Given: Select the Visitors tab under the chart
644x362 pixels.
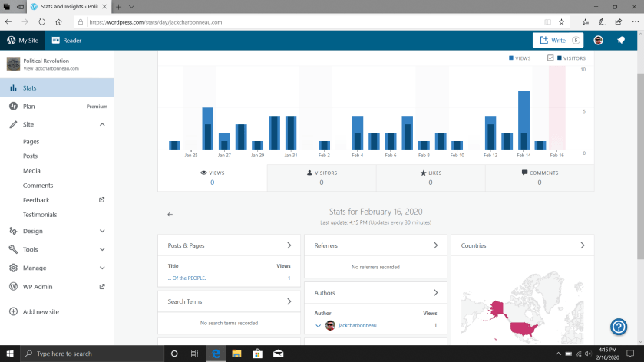Looking at the screenshot, I should (x=321, y=177).
